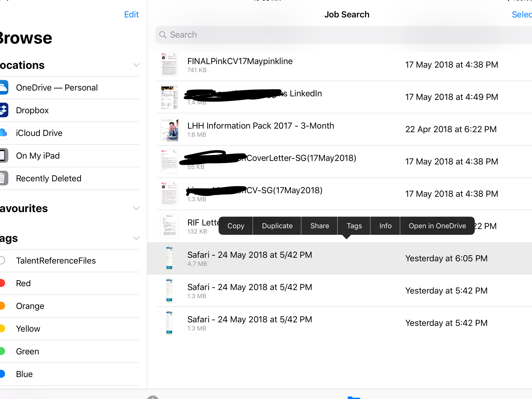Open the OneDrive cloud icon location

pos(4,88)
